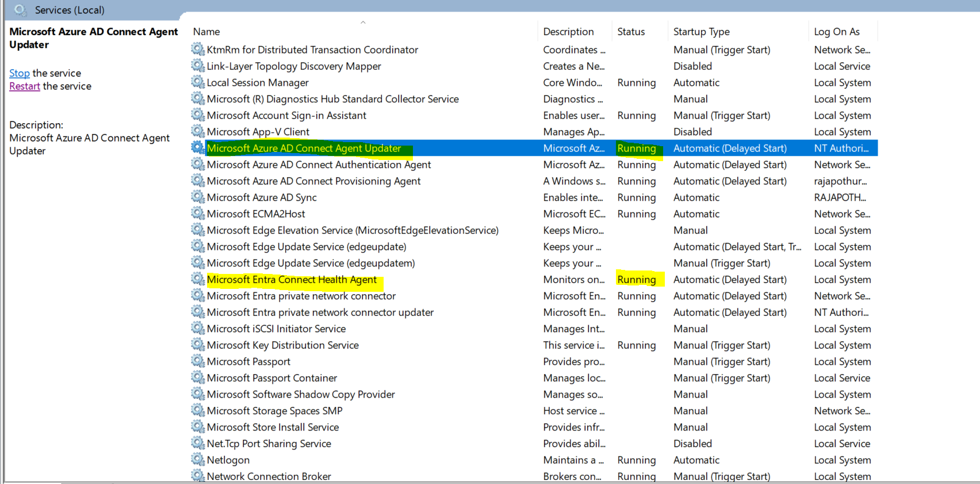Viewport: 980px width, 484px height.
Task: Click gear icon beside Link-Layer Topology Discovery Mapper
Action: pos(198,66)
